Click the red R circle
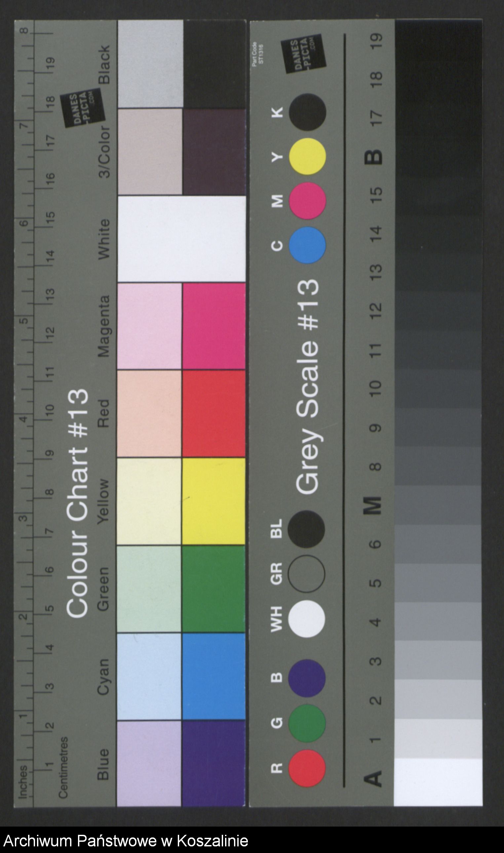 click(x=307, y=768)
